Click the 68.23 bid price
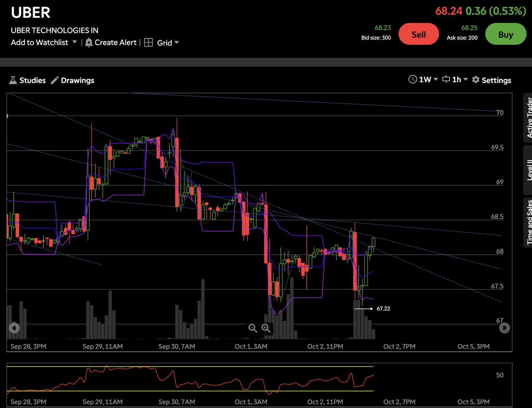The width and height of the screenshot is (532, 408). [383, 27]
